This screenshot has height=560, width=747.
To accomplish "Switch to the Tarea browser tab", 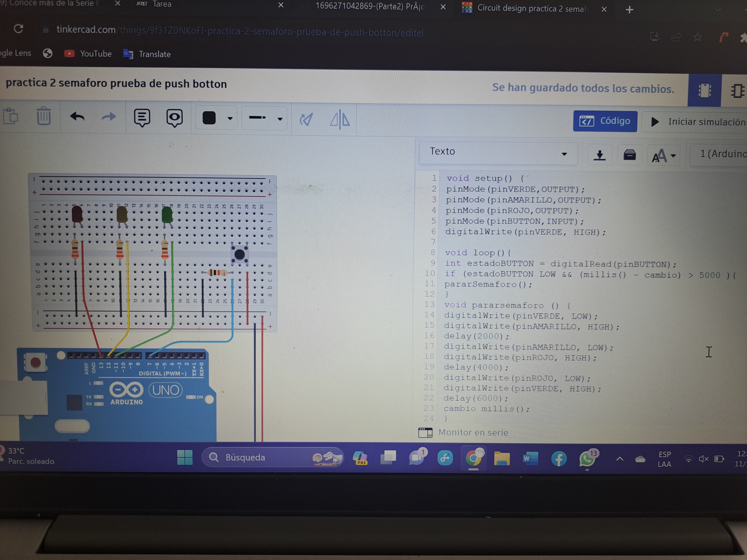I will (162, 4).
